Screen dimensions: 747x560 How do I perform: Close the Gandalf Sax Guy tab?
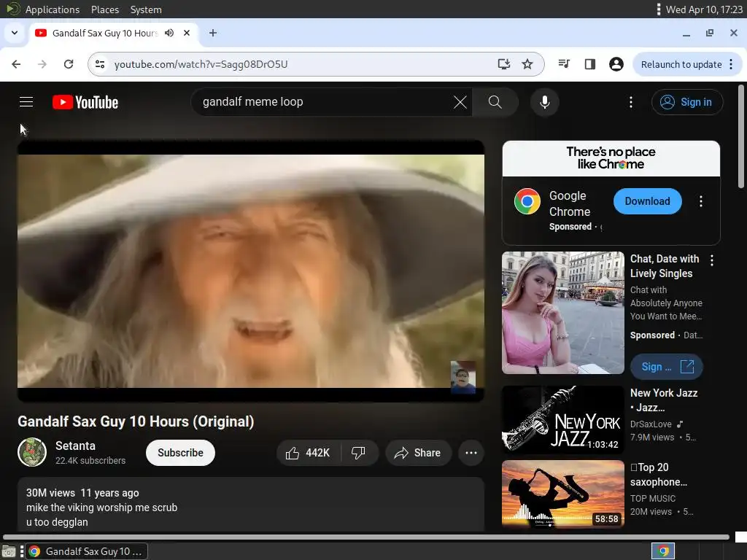click(x=187, y=33)
